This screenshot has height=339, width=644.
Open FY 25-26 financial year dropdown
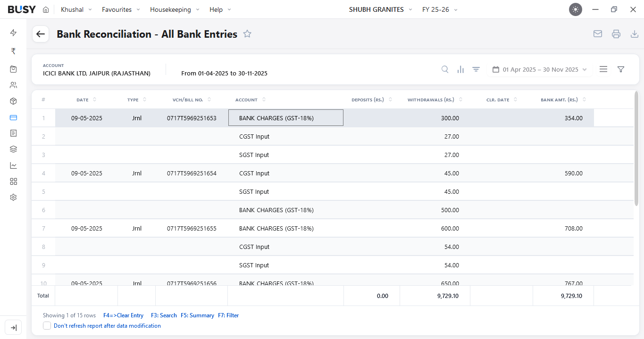pos(440,9)
